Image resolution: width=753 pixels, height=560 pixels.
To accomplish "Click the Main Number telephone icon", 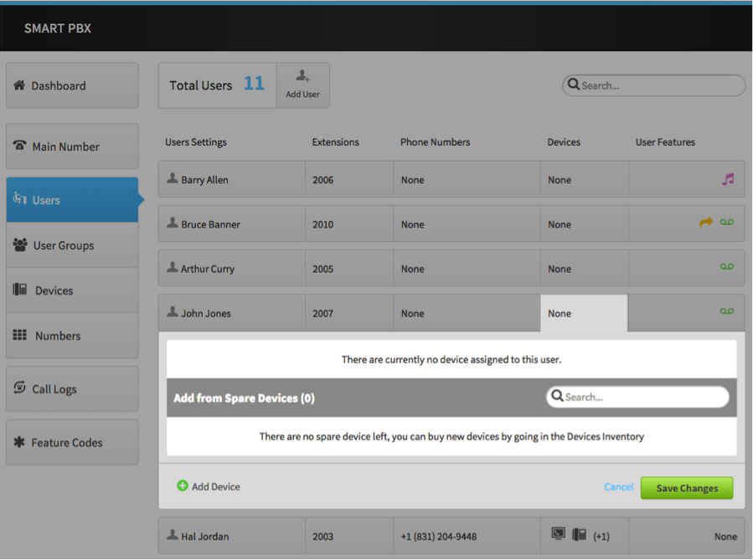I will point(20,145).
